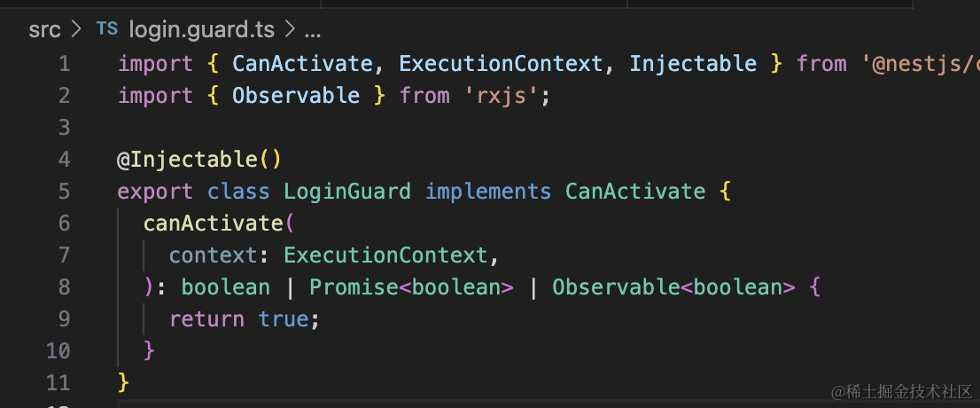
Task: Click the TS file icon in breadcrumb
Action: (x=106, y=29)
